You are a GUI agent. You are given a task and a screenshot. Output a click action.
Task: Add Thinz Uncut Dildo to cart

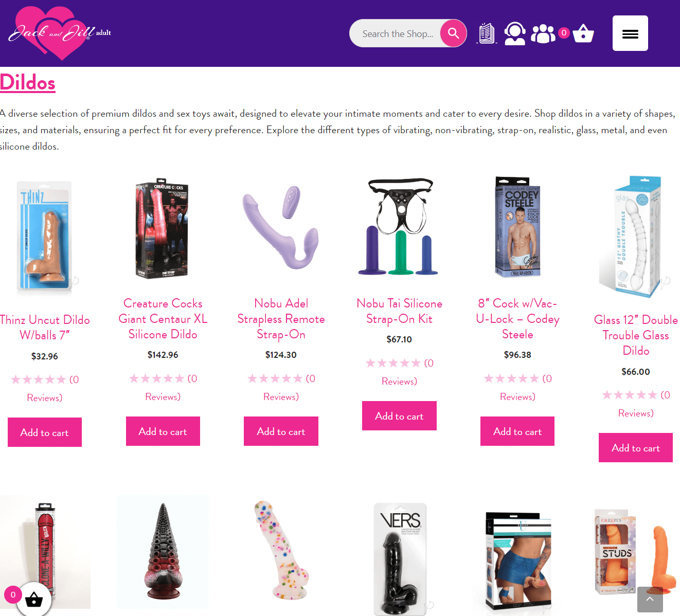coord(45,432)
